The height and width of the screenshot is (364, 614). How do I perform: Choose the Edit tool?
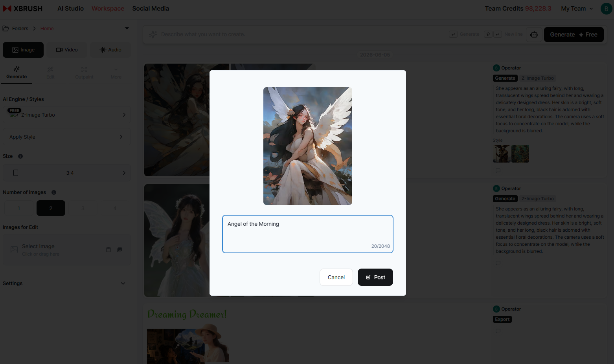tap(50, 73)
